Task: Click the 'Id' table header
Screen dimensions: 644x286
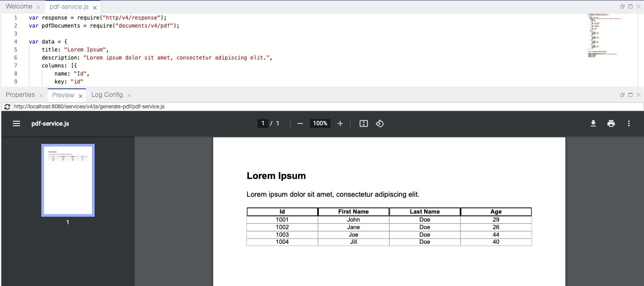Action: pos(282,212)
